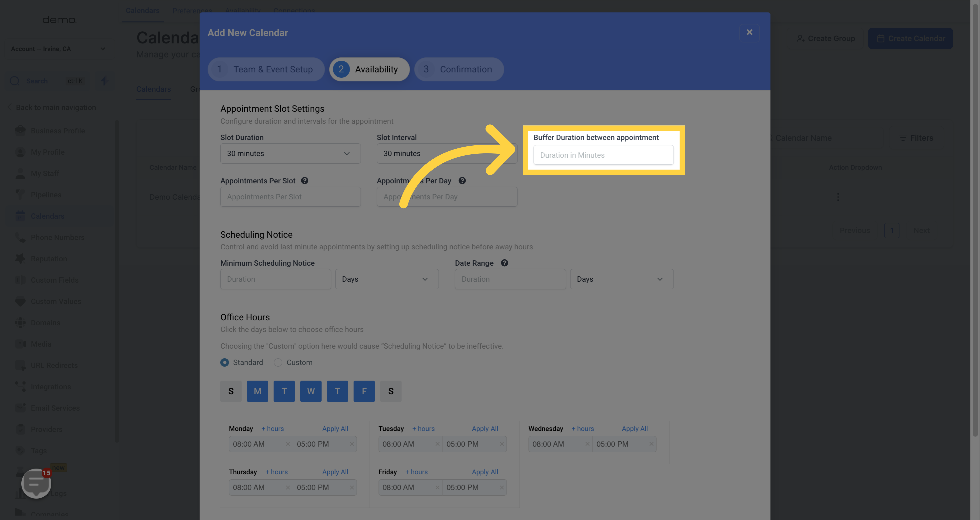The width and height of the screenshot is (980, 520).
Task: Toggle Monday in office hours days
Action: (257, 391)
